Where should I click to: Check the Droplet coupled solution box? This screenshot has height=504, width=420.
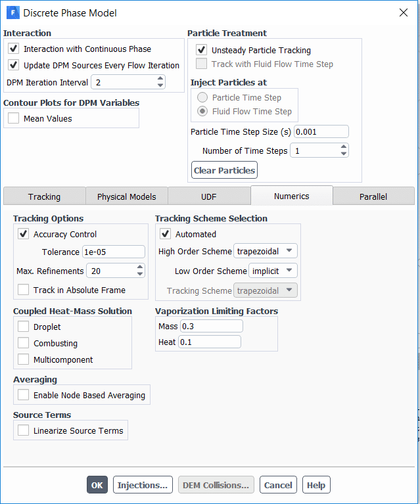(24, 327)
